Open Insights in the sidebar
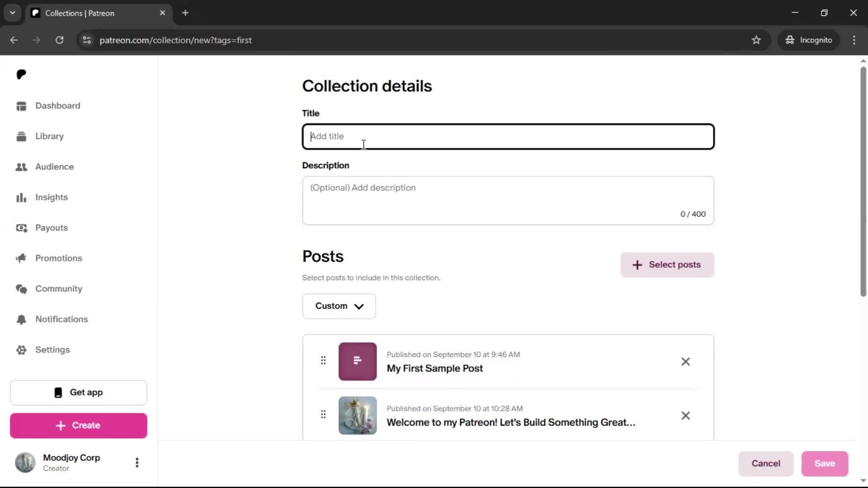Viewport: 868px width, 488px height. click(52, 197)
